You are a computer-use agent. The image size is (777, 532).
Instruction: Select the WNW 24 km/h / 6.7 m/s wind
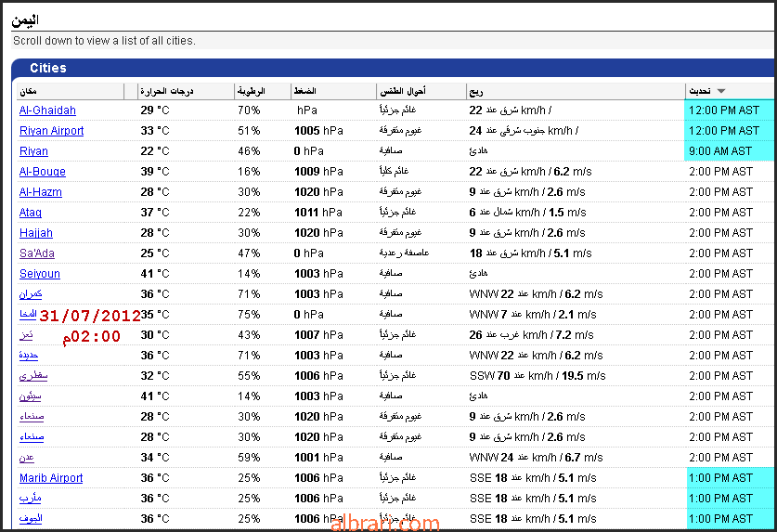(x=536, y=457)
